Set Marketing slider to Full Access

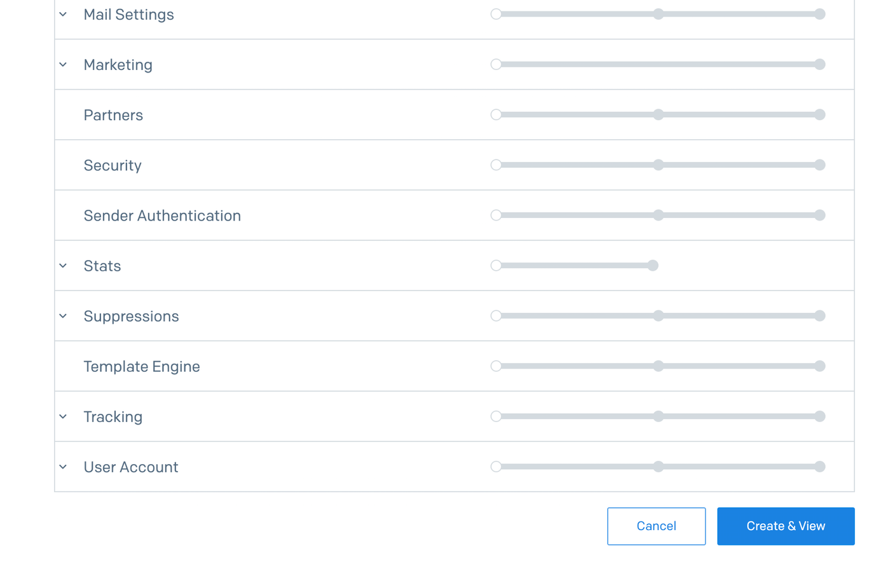click(x=820, y=64)
